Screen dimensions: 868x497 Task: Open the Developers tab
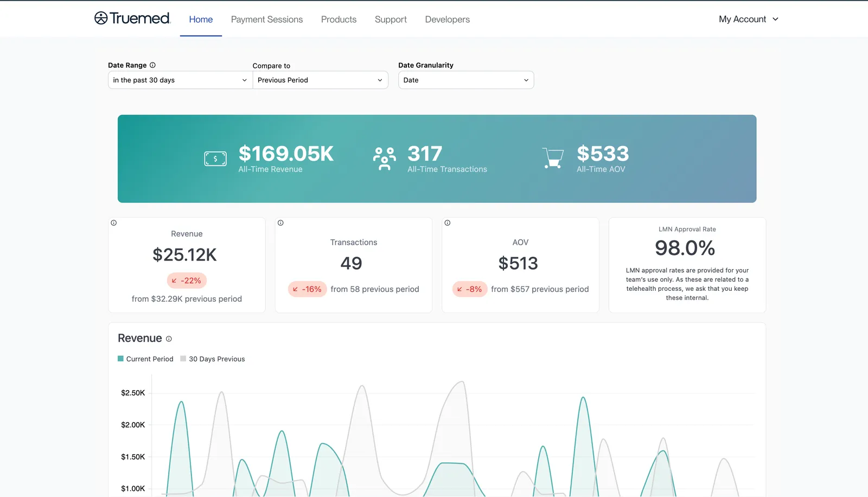(x=448, y=20)
